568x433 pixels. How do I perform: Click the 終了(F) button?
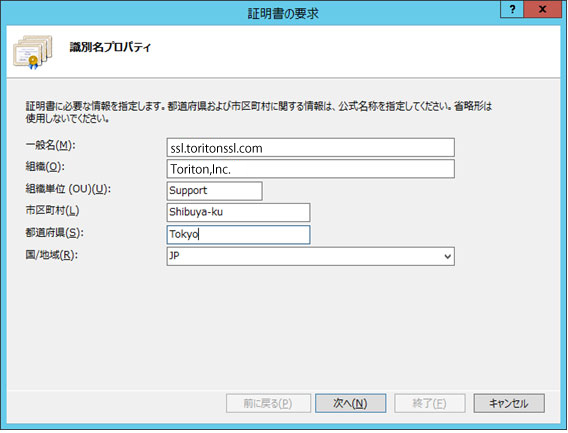tap(430, 403)
